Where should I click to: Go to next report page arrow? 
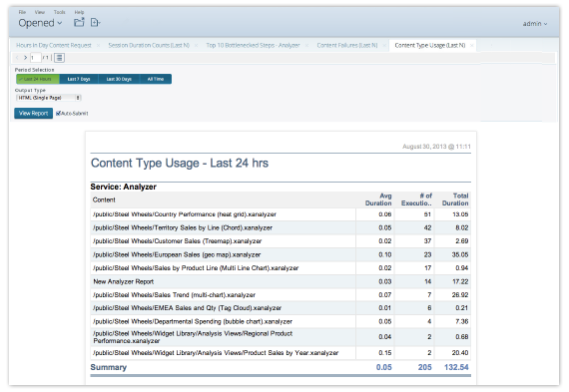pos(25,57)
